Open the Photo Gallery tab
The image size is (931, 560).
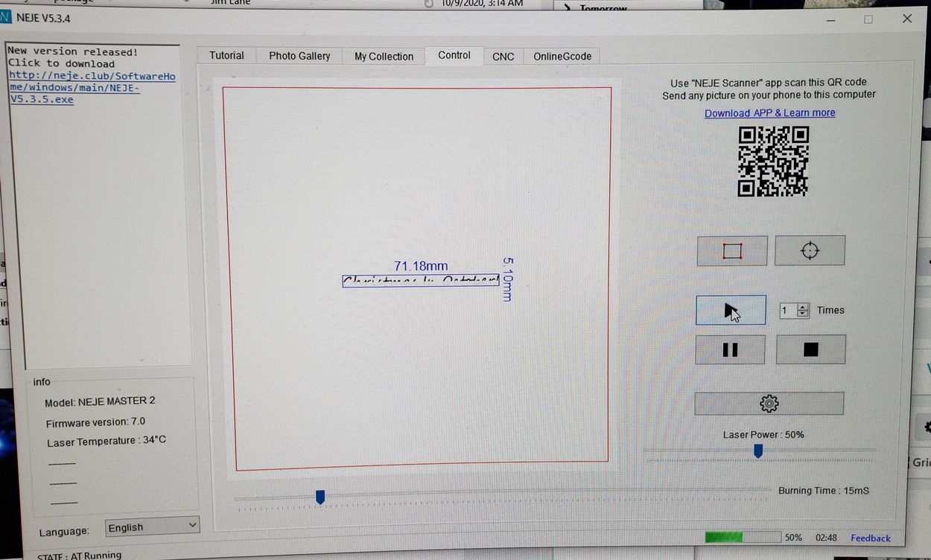point(299,56)
